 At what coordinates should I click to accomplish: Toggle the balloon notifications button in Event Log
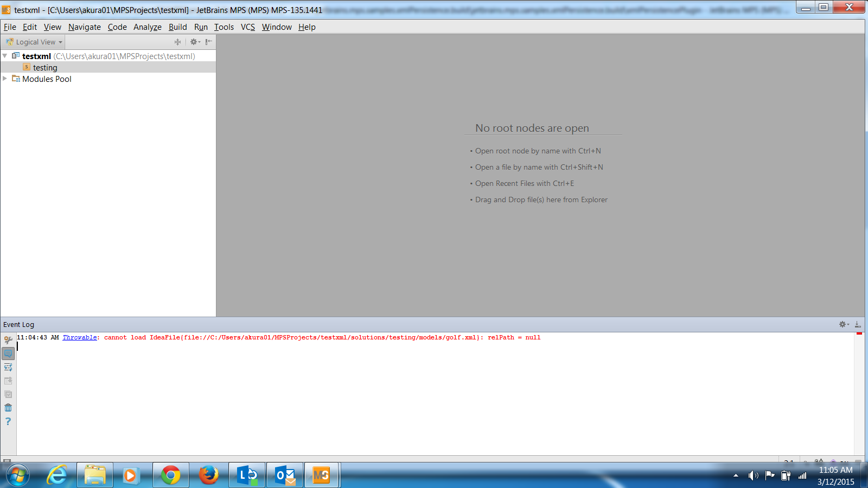click(8, 354)
